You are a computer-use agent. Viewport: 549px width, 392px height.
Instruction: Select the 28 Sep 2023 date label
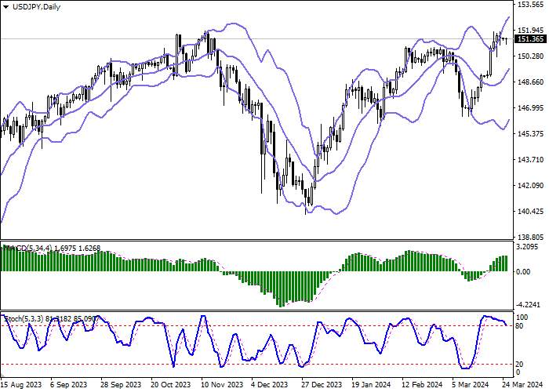(121, 385)
